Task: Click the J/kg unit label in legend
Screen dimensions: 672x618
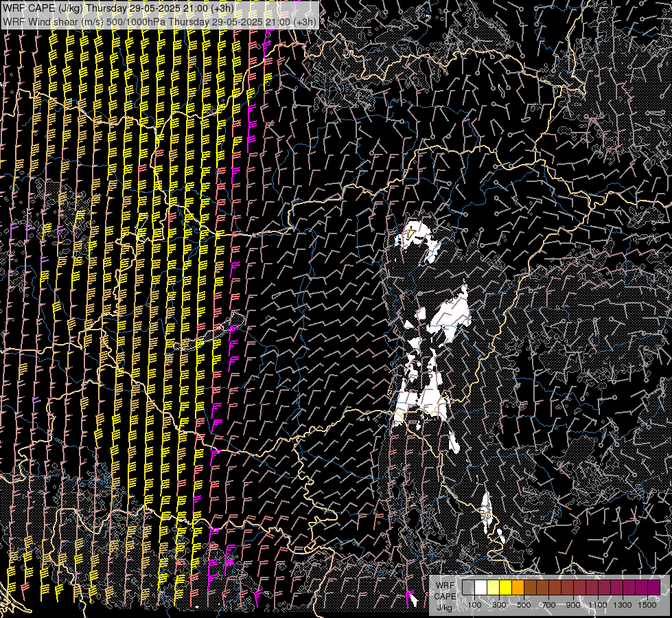Action: [x=445, y=608]
